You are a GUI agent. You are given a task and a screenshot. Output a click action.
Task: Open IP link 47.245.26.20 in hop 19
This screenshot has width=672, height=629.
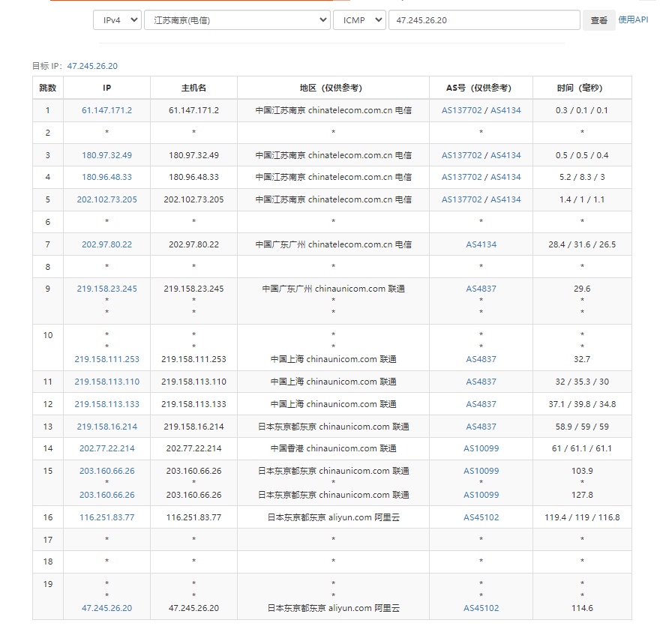pyautogui.click(x=106, y=608)
